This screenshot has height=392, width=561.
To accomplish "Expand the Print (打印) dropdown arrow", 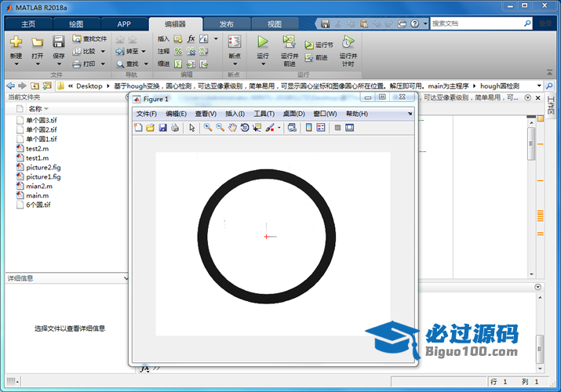I will 102,64.
